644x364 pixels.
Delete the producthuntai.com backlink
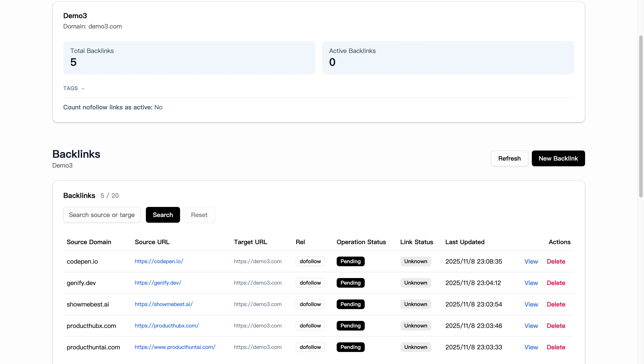[x=556, y=347]
